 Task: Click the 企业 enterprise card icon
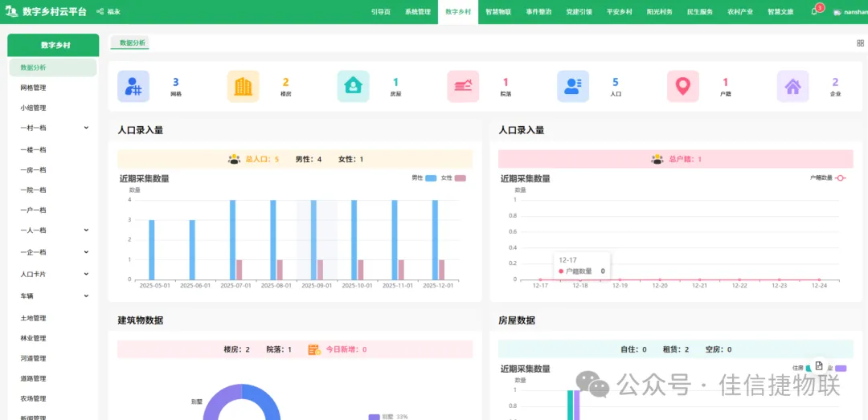coord(792,86)
